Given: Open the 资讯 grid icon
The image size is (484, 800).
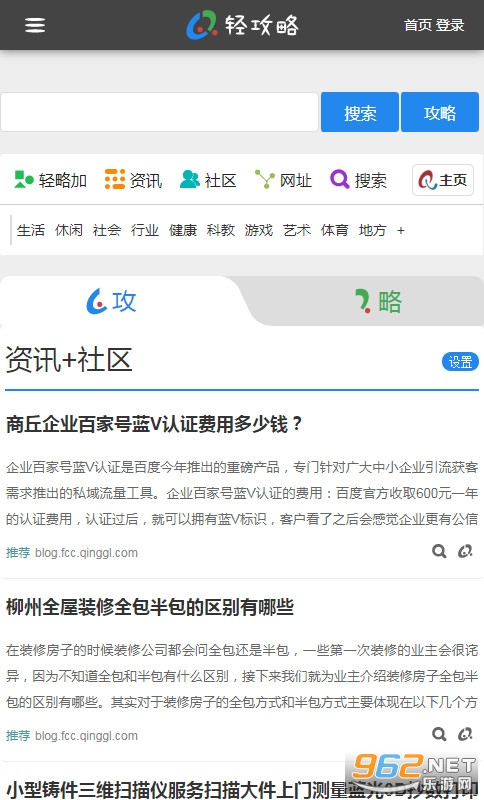Looking at the screenshot, I should [x=115, y=180].
